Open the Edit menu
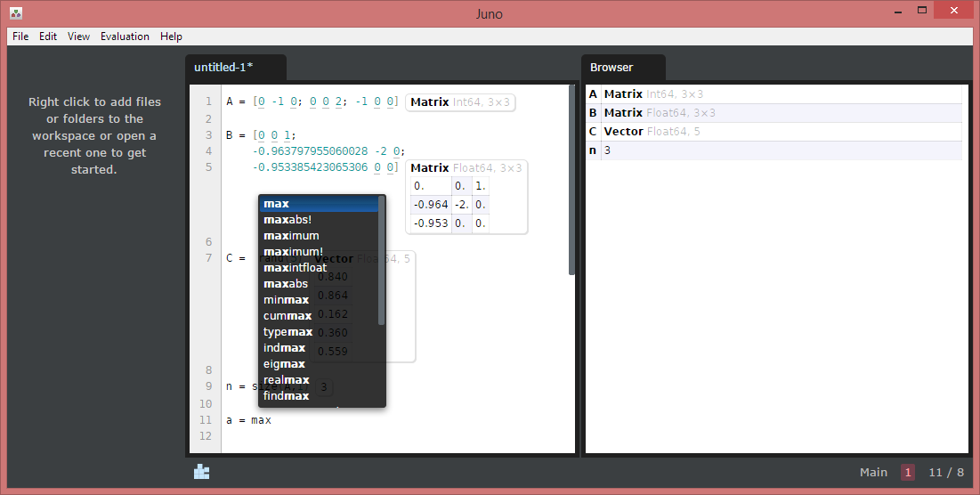980x495 pixels. [48, 37]
